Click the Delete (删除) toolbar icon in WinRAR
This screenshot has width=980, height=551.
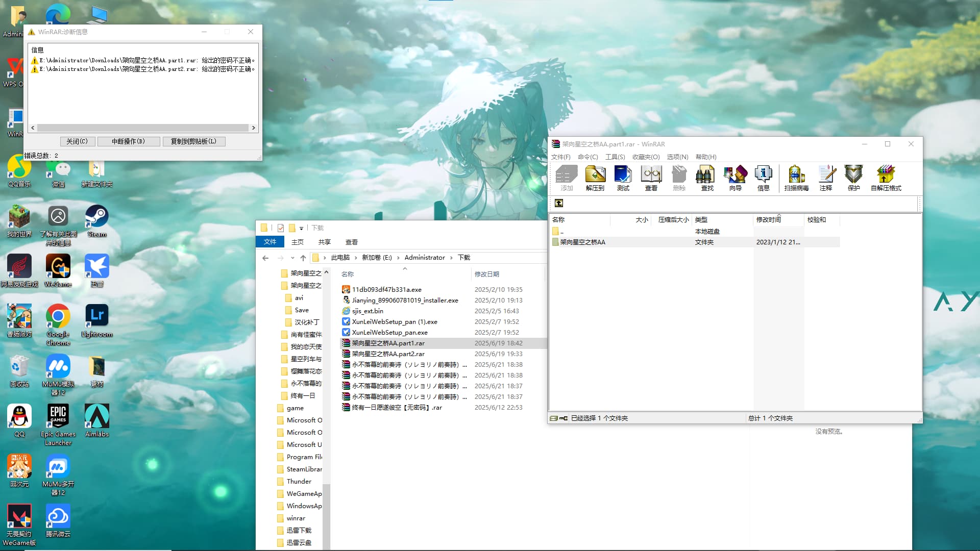[679, 178]
